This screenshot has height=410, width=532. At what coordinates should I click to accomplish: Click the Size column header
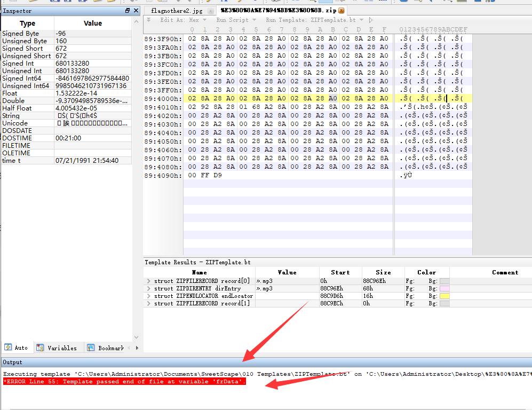384,272
